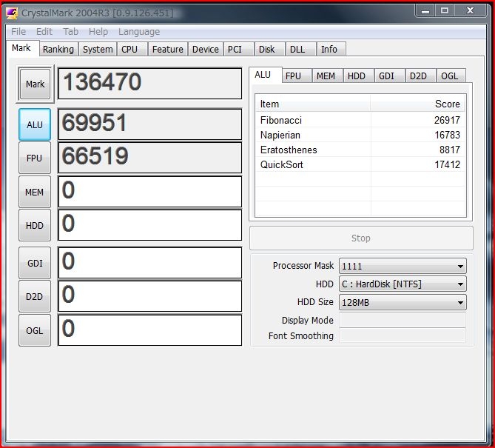
Task: Run the D2D benchmark button
Action: click(35, 296)
